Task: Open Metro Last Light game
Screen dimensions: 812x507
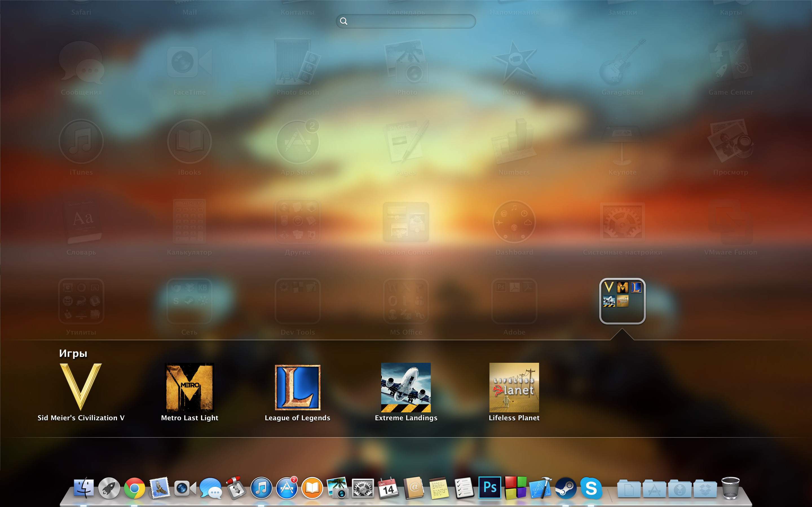Action: click(x=189, y=387)
